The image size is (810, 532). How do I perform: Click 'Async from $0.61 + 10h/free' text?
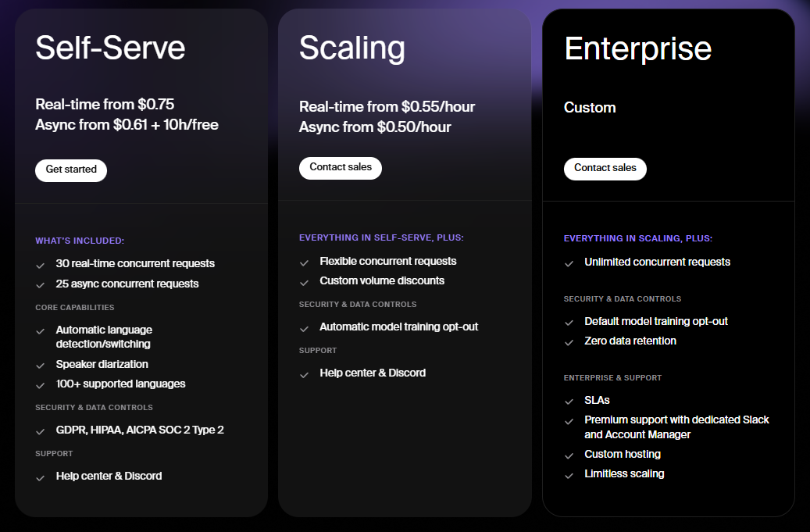click(127, 124)
